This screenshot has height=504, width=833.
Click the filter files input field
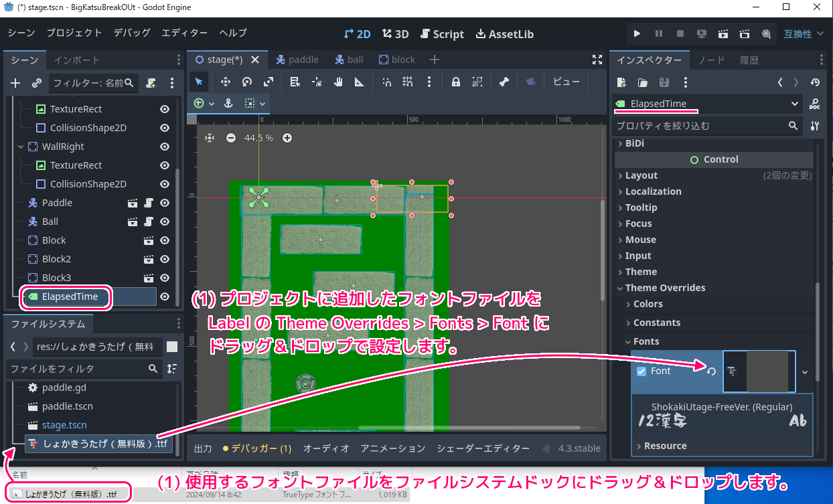84,369
